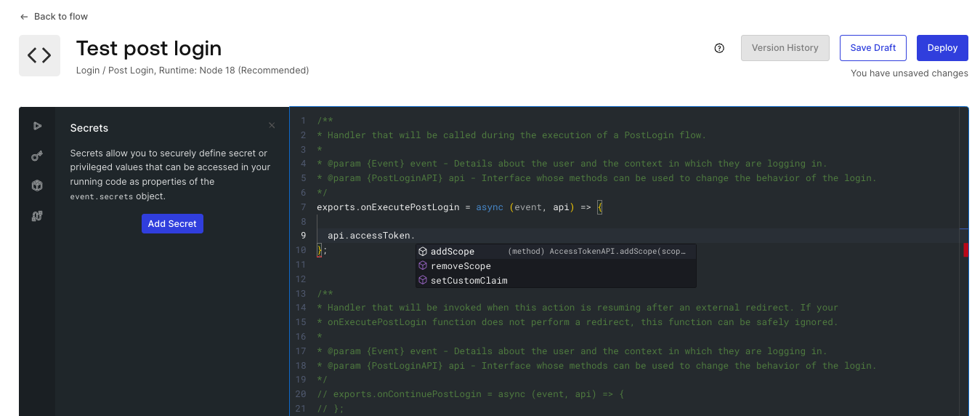The width and height of the screenshot is (980, 416).
Task: Click the cube icon beside removeScope
Action: point(423,266)
